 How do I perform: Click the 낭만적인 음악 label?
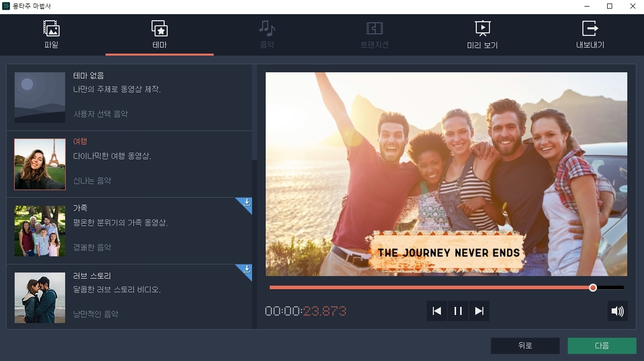coord(95,314)
